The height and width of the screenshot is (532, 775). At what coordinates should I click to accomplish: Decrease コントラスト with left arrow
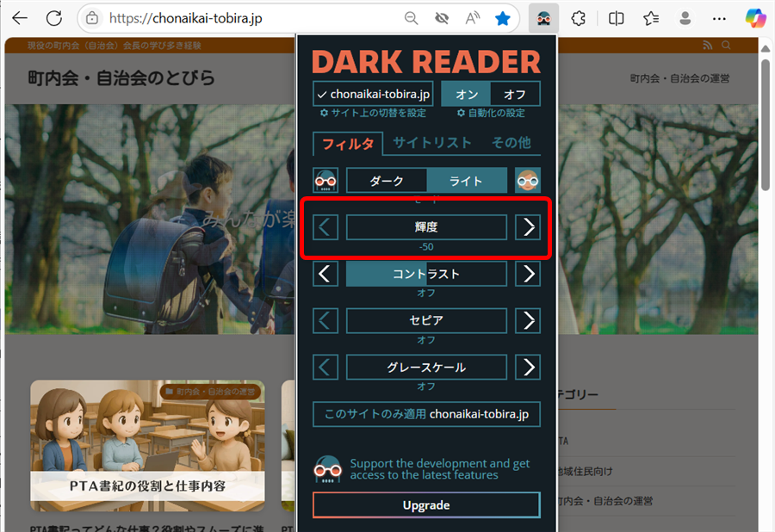pyautogui.click(x=325, y=275)
